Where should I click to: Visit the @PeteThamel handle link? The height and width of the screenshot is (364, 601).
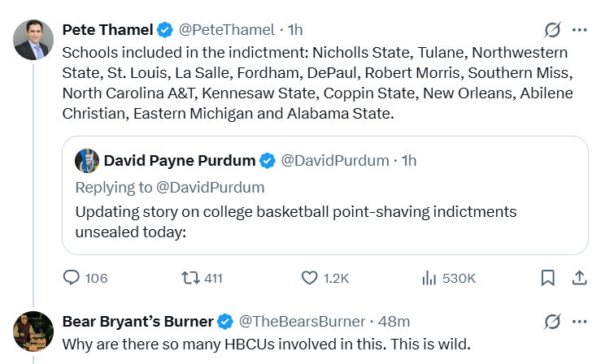[x=227, y=30]
